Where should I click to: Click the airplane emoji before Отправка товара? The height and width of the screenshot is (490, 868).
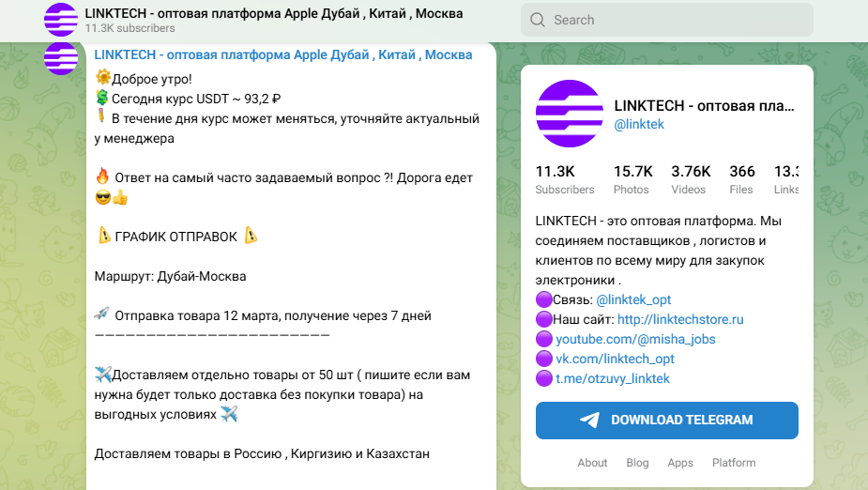pyautogui.click(x=102, y=314)
